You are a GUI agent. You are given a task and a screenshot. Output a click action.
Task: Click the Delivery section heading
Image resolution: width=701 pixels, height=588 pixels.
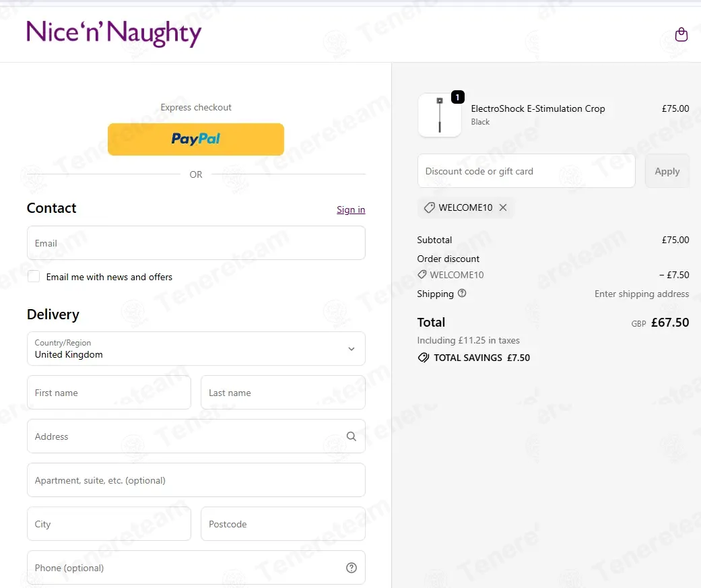pyautogui.click(x=53, y=315)
